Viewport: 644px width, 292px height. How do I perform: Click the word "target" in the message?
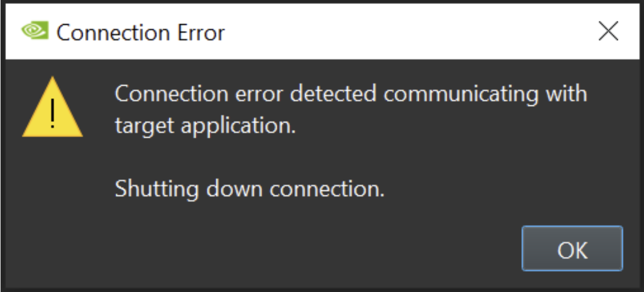tap(144, 126)
